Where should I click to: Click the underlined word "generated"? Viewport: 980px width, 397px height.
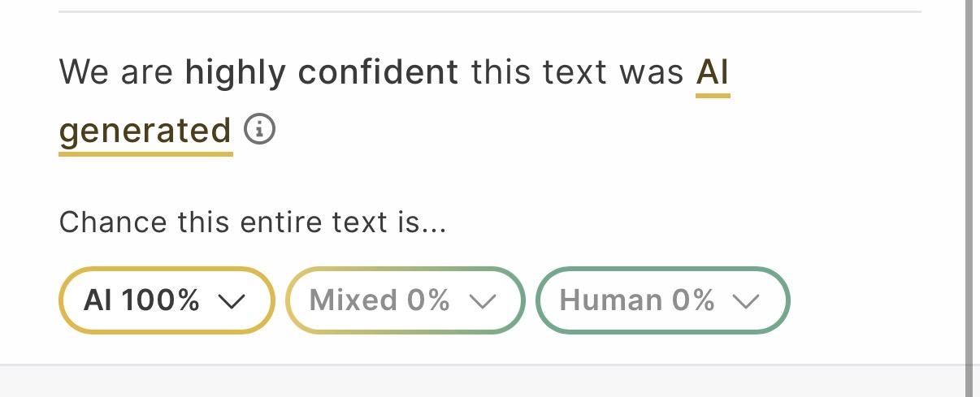[x=145, y=130]
